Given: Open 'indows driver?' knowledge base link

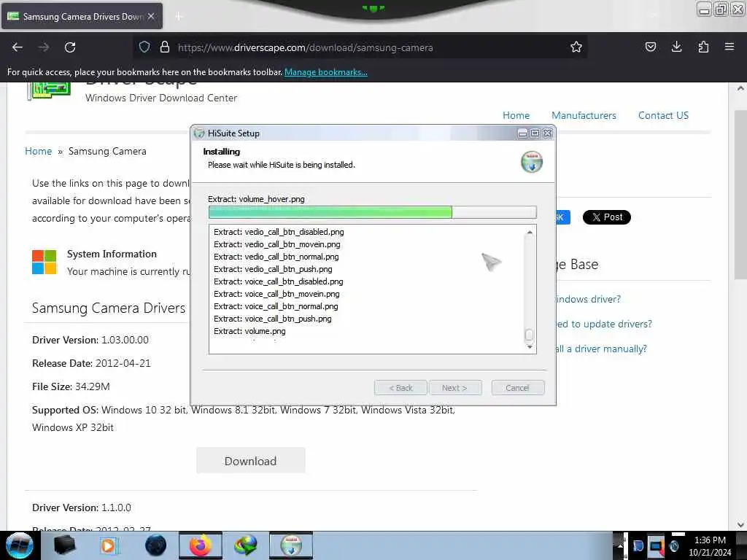Looking at the screenshot, I should tap(589, 299).
